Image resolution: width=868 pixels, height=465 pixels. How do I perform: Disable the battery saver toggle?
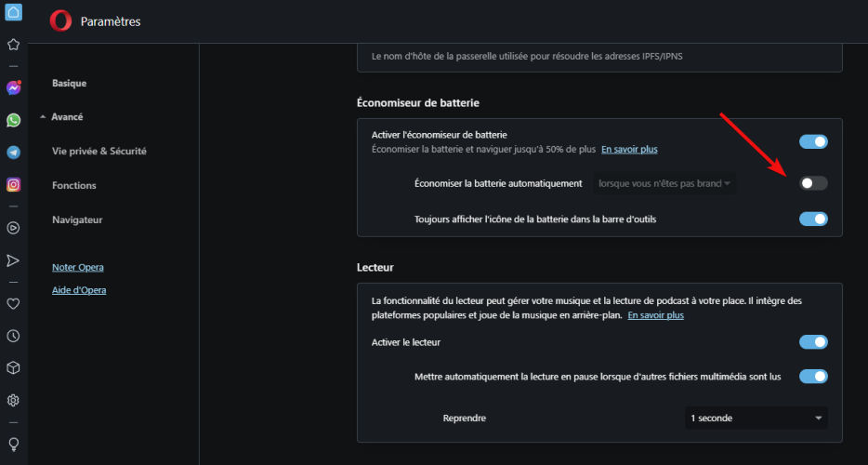pyautogui.click(x=813, y=142)
